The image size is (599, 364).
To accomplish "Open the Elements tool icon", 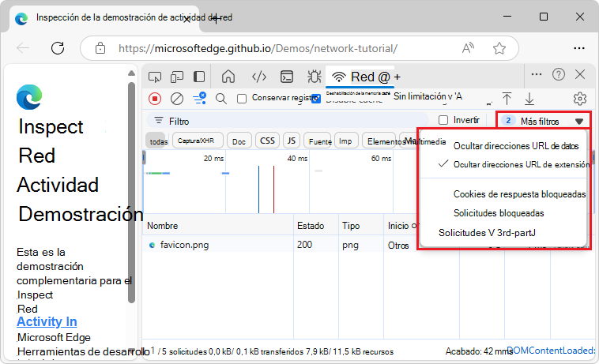I will click(x=259, y=77).
